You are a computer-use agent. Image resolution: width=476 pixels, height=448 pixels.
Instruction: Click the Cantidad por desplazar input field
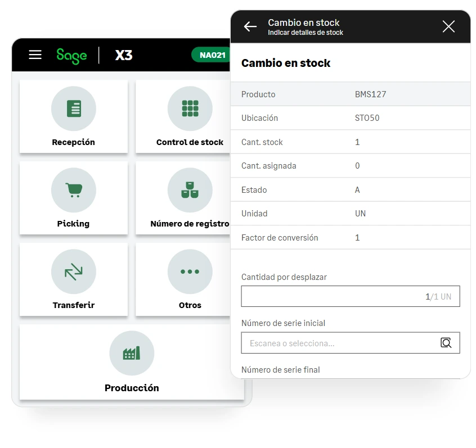tap(351, 296)
